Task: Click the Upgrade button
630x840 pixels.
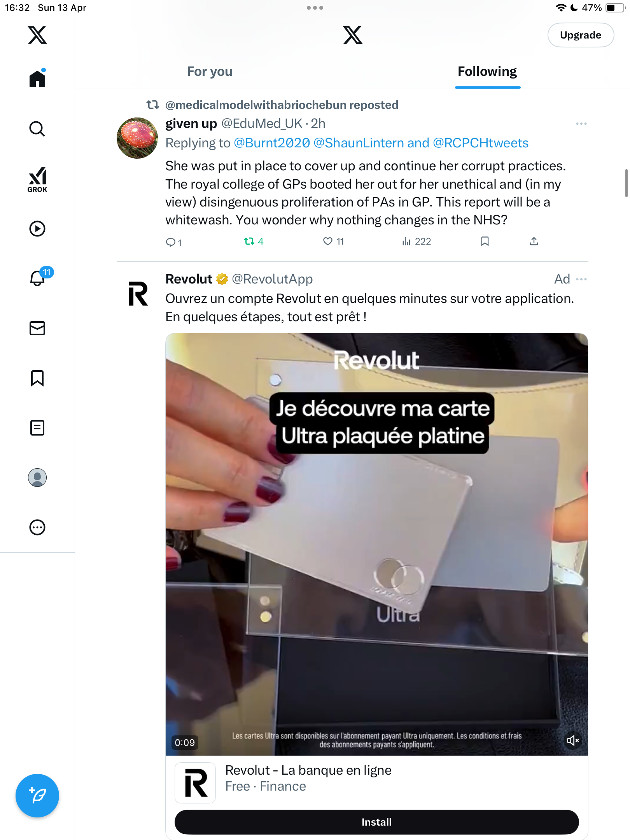Action: point(581,35)
